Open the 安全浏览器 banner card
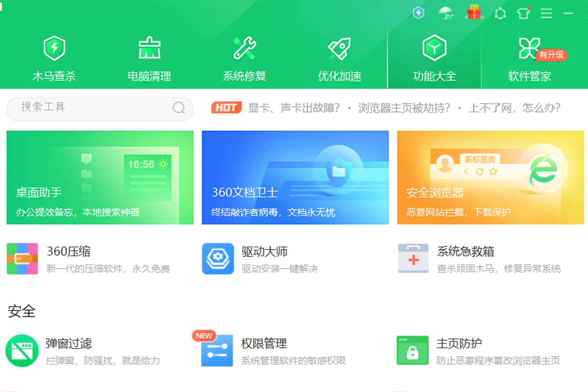 (x=490, y=177)
